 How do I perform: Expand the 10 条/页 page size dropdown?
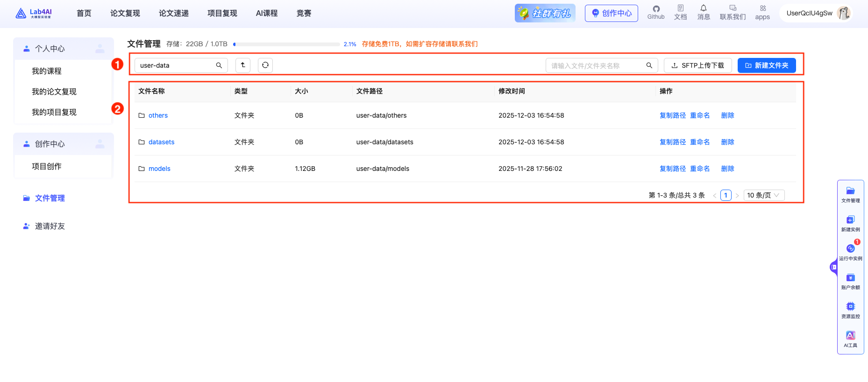[x=763, y=195]
